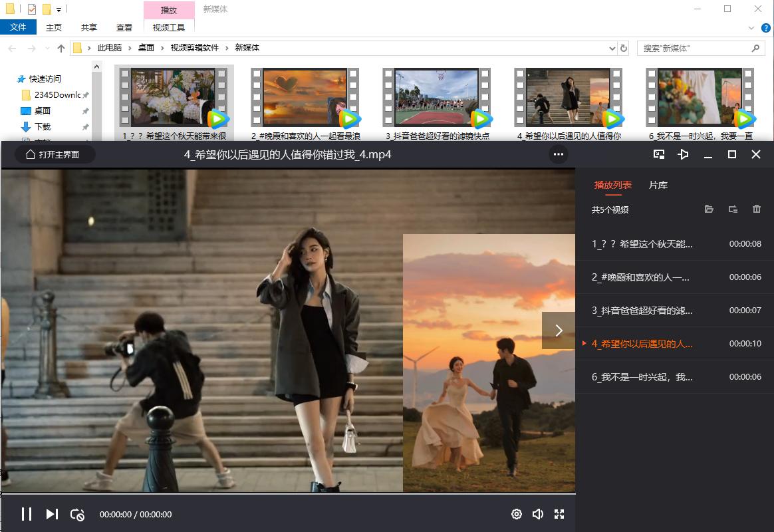Image resolution: width=774 pixels, height=532 pixels.
Task: Open the 查看 ribbon tab
Action: click(123, 27)
